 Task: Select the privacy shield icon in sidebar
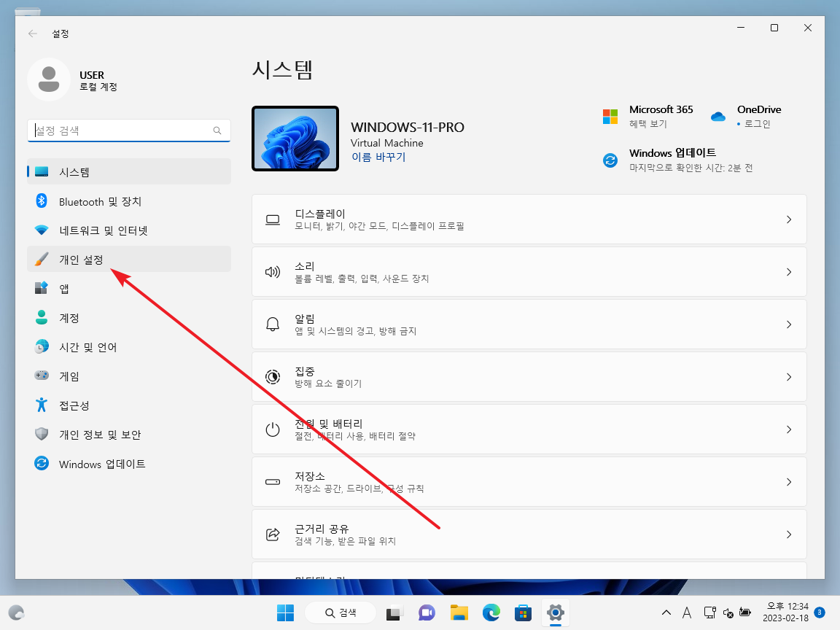pos(42,435)
